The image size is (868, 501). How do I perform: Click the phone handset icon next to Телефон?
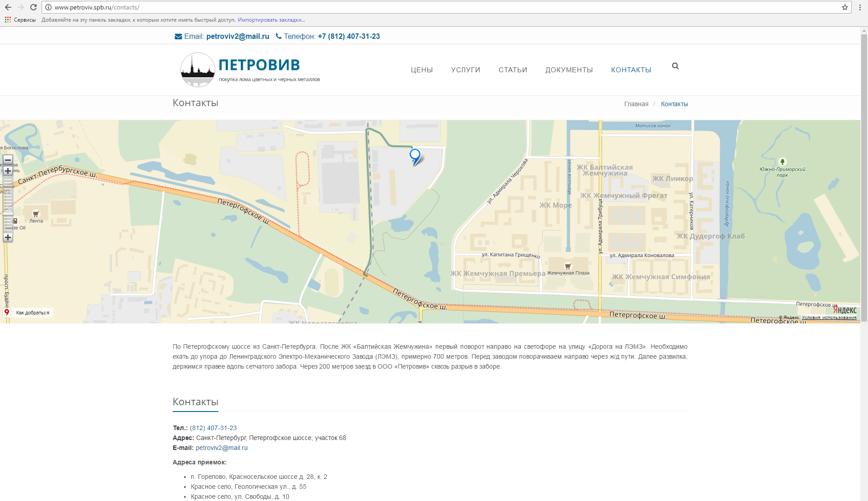(x=278, y=36)
